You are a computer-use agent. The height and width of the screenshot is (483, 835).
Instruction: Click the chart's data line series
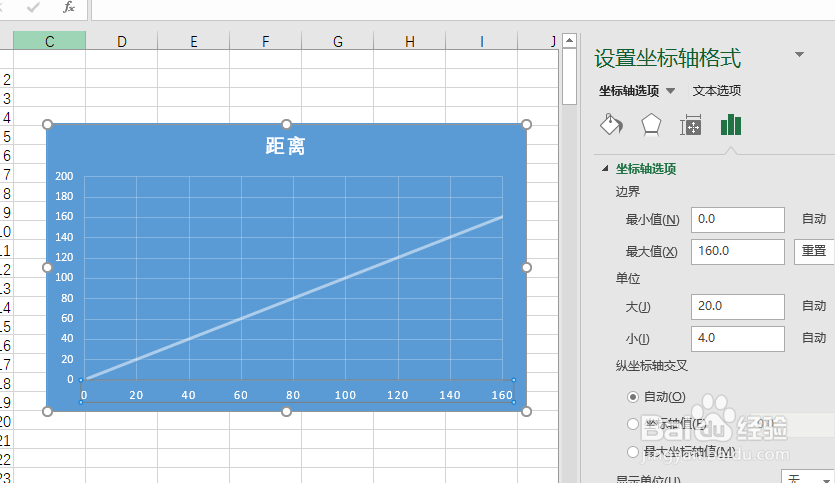coord(293,298)
